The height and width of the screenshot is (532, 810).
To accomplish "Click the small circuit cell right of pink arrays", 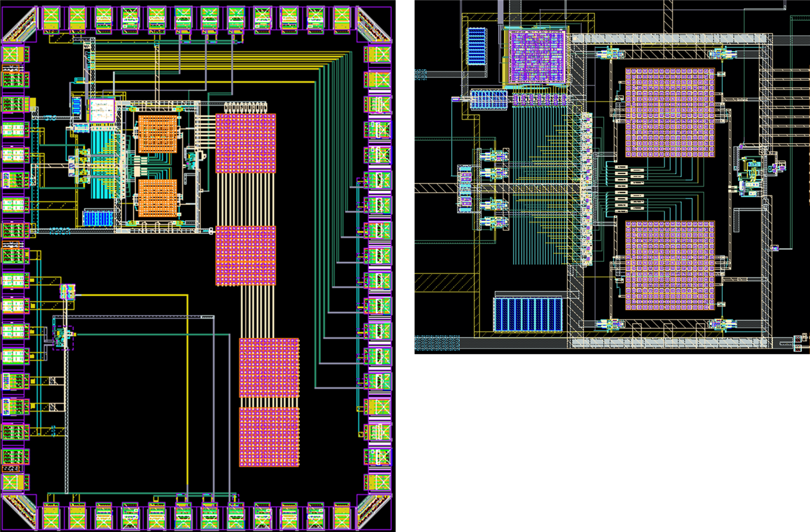I will click(752, 171).
